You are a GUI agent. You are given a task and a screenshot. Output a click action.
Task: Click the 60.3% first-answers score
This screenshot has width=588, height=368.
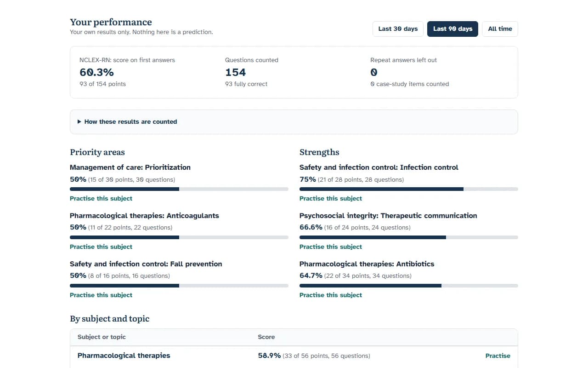click(x=96, y=72)
